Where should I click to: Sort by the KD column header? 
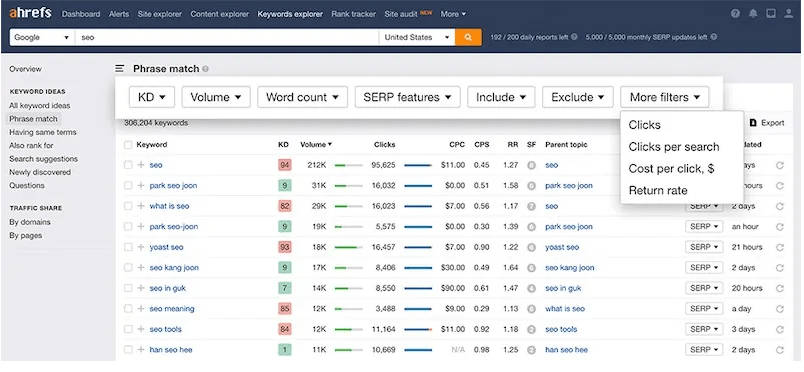[284, 145]
